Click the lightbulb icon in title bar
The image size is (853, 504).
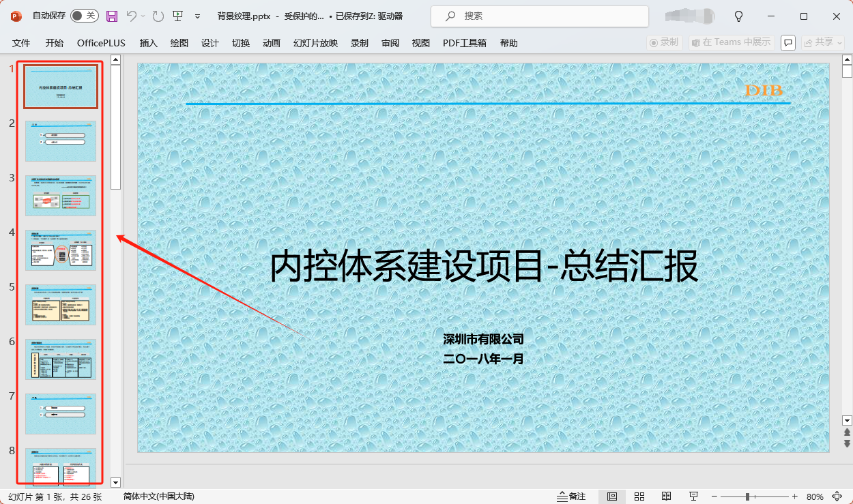pos(738,16)
